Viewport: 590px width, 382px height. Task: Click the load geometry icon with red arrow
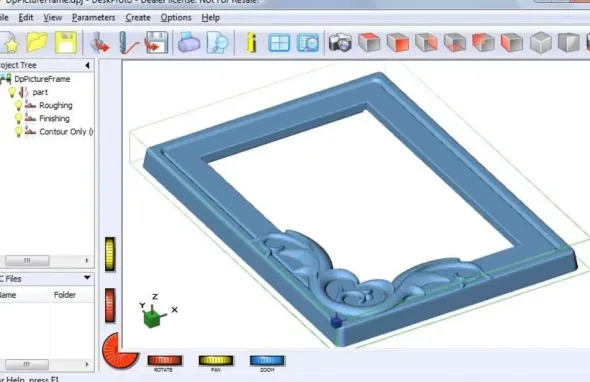(99, 42)
